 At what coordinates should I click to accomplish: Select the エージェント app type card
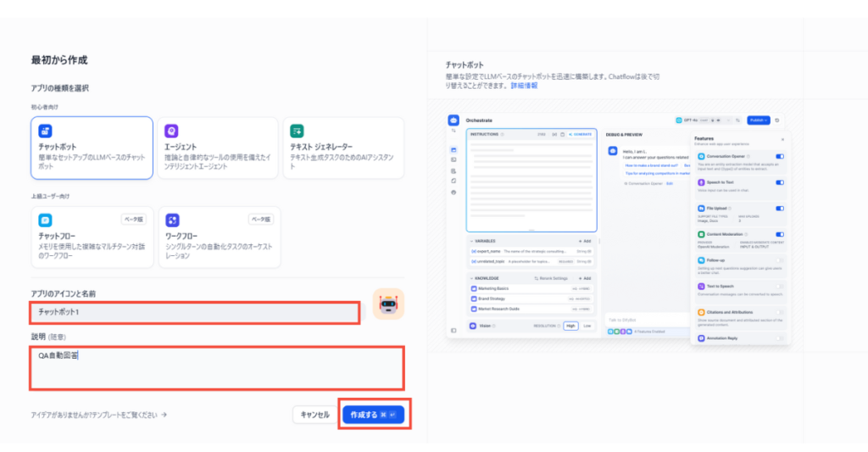point(218,148)
